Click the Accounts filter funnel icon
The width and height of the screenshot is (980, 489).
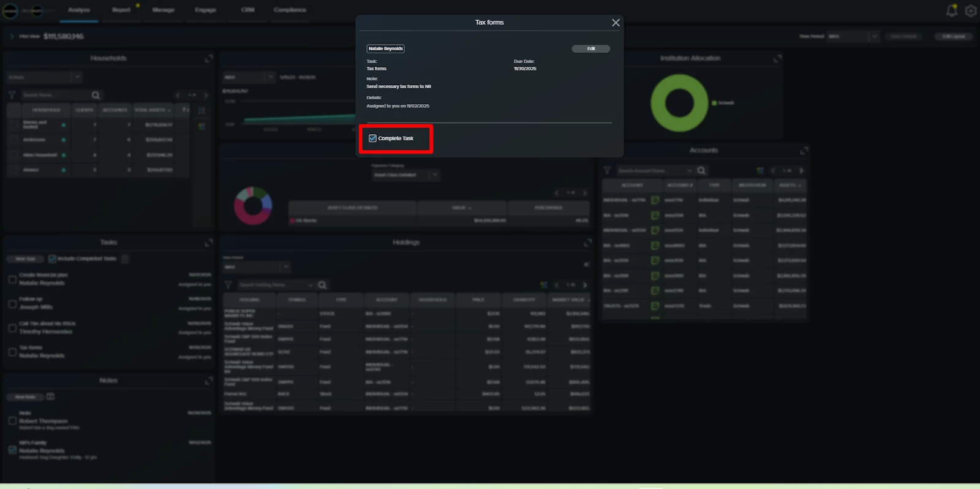[607, 170]
